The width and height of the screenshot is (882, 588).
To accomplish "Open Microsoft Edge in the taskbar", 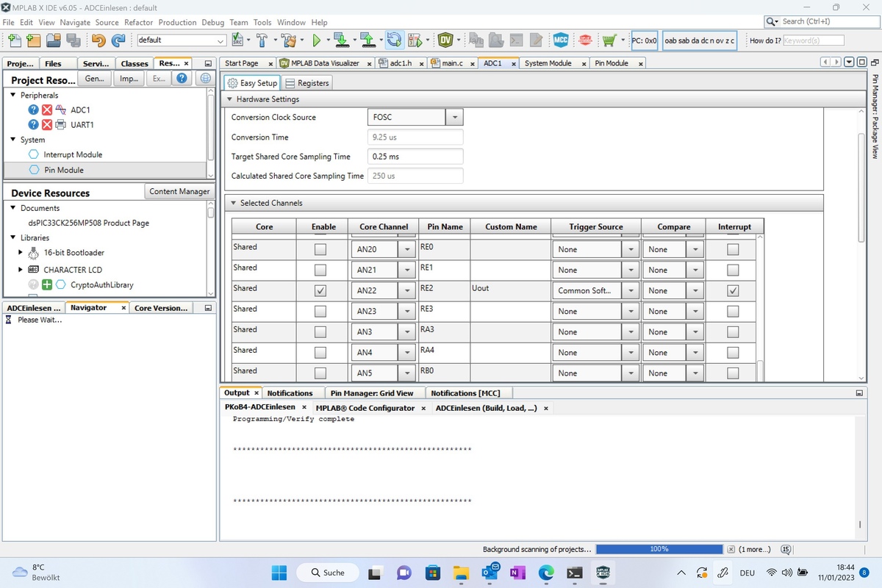I will pyautogui.click(x=546, y=572).
